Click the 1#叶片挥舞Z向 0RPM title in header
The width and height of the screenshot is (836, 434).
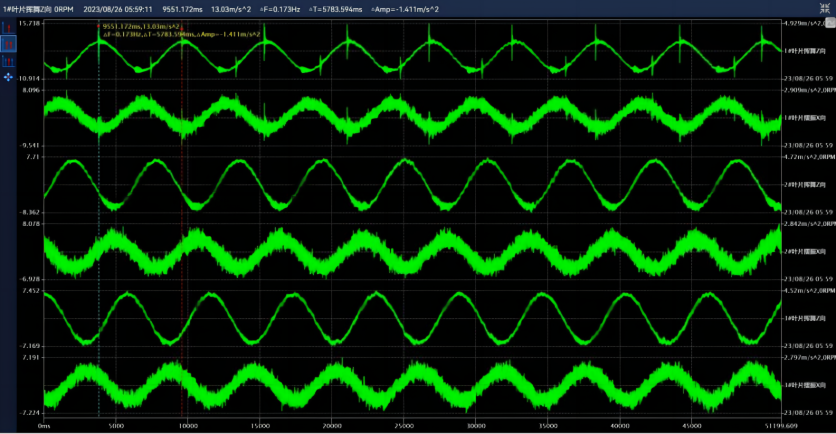(37, 8)
